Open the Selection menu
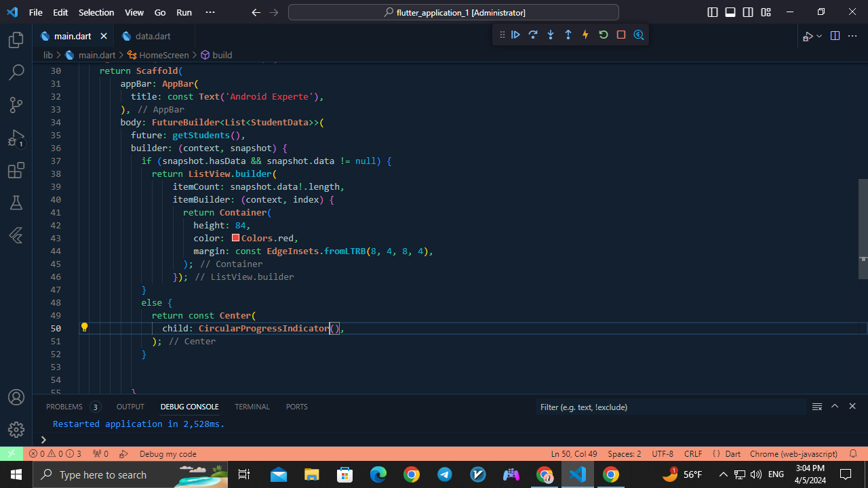The height and width of the screenshot is (488, 868). pyautogui.click(x=96, y=12)
